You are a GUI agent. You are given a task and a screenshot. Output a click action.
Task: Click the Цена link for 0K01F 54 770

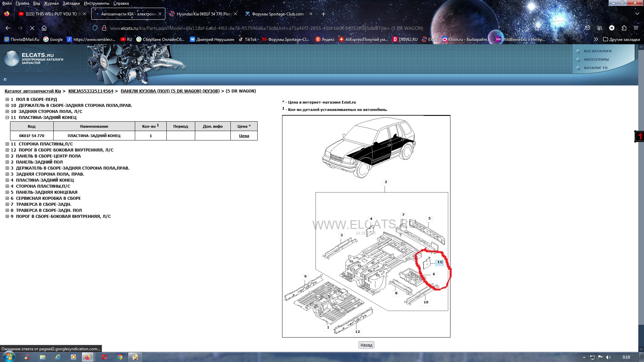tap(244, 136)
